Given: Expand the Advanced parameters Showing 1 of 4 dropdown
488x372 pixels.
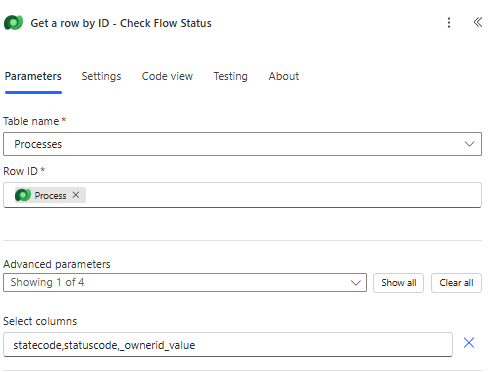Looking at the screenshot, I should tap(185, 283).
